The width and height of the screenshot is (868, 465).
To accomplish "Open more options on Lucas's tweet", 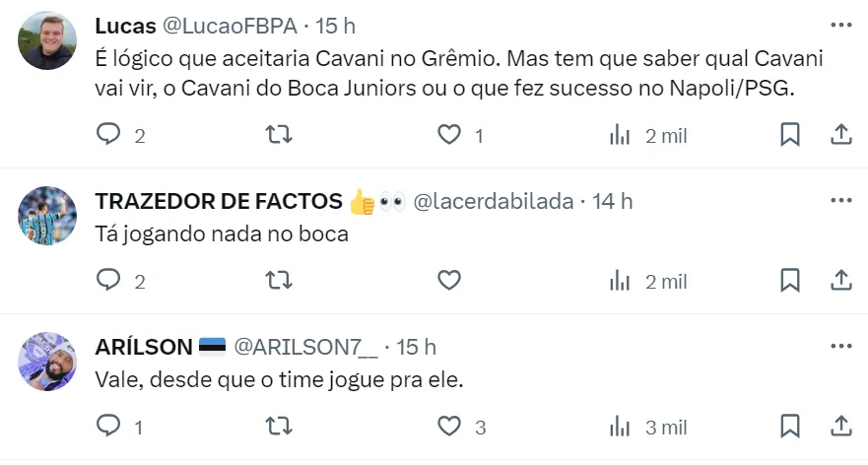I will tap(840, 24).
